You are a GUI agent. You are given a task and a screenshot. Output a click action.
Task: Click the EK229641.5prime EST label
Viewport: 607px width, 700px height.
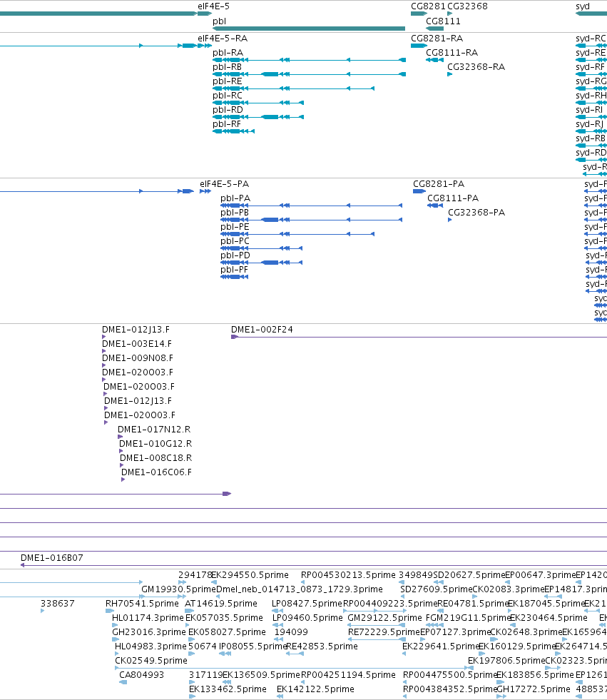[x=441, y=646]
